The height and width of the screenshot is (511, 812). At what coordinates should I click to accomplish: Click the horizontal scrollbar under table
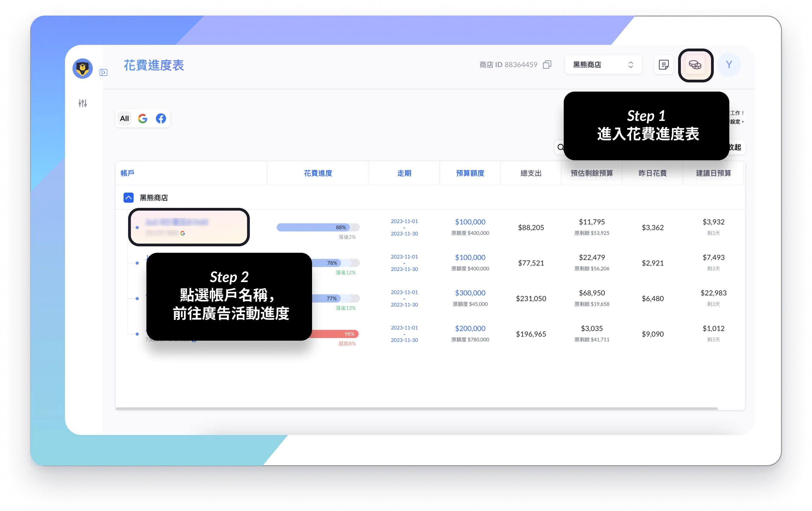(x=416, y=408)
